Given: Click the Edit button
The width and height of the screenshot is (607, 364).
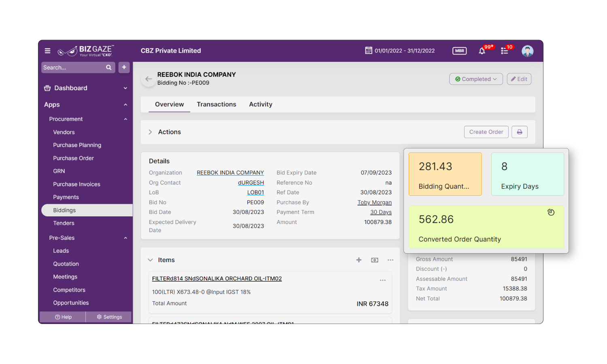Looking at the screenshot, I should [519, 79].
